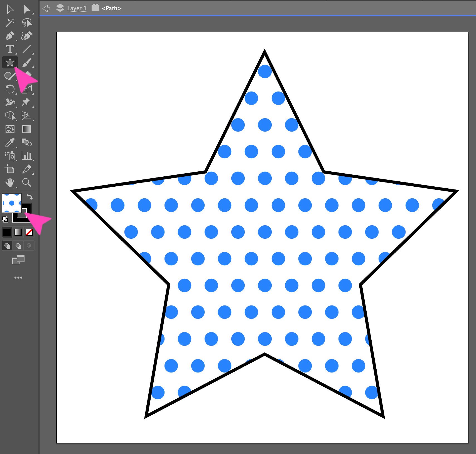Select the Zoom tool
Image resolution: width=476 pixels, height=454 pixels.
26,183
